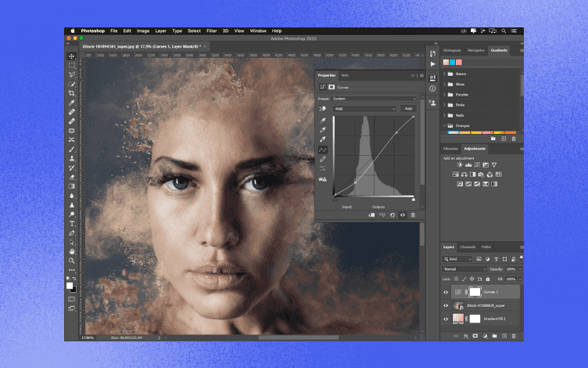Click the on-image adjustment hand in Curves
Viewport: 588px width, 368px height.
tap(322, 109)
